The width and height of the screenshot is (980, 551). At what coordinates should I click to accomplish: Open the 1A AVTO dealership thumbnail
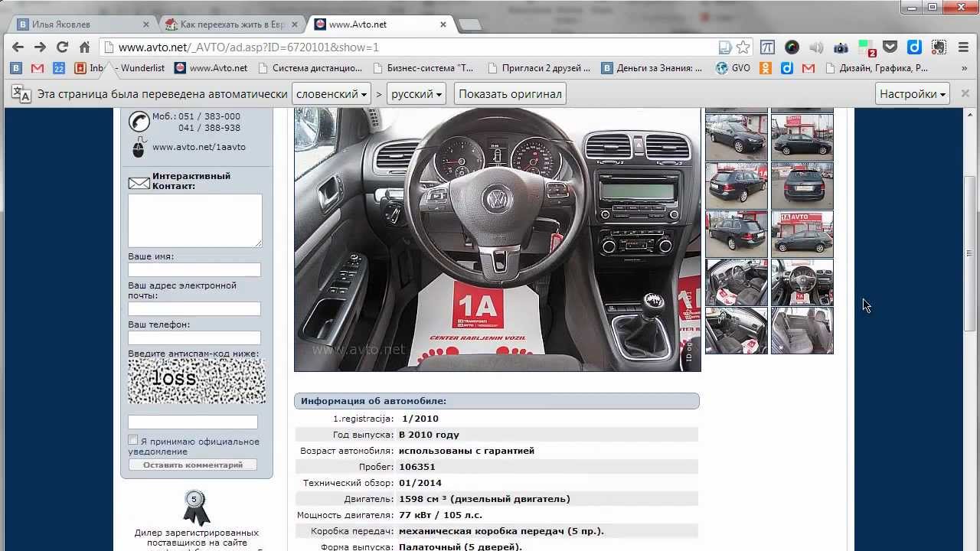click(802, 233)
